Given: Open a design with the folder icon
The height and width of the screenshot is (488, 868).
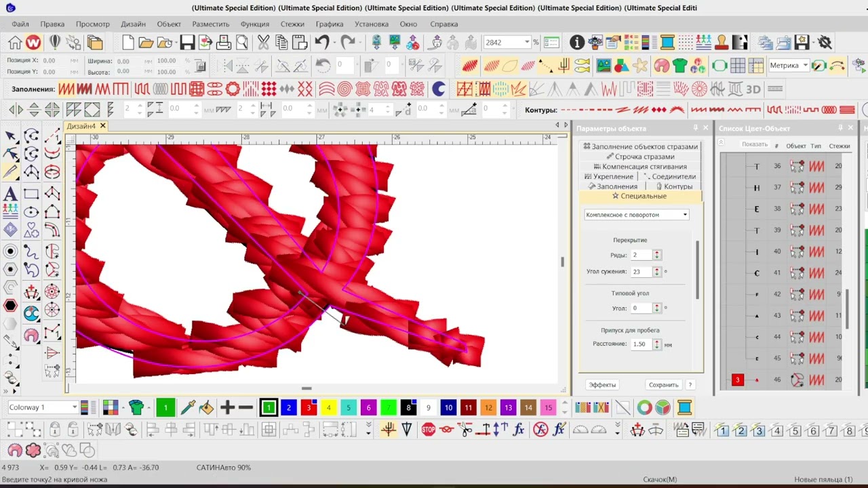Looking at the screenshot, I should pyautogui.click(x=146, y=43).
